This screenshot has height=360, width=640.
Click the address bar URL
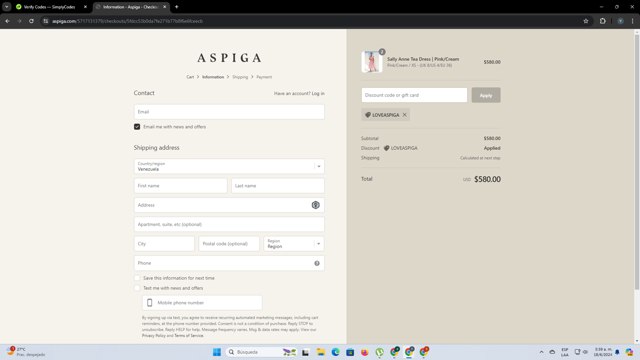[127, 21]
